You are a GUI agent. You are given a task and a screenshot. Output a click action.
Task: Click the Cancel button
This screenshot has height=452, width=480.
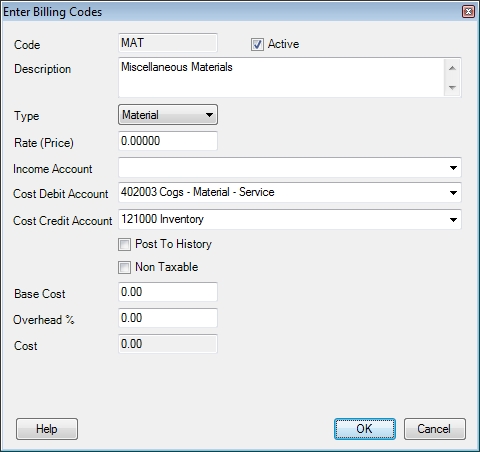tap(435, 429)
